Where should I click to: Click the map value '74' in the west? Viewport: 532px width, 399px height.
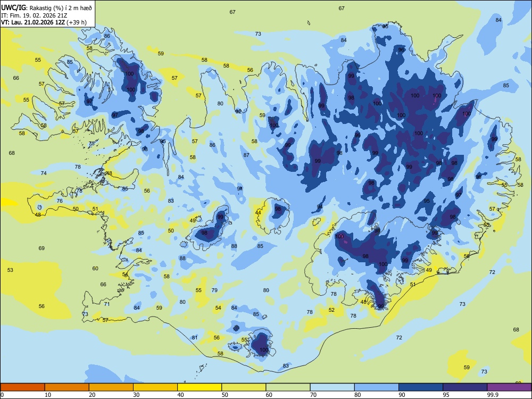(44, 173)
